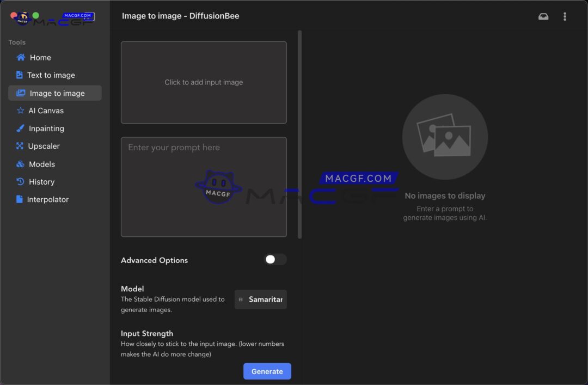Click the prompt text input area

pos(204,186)
